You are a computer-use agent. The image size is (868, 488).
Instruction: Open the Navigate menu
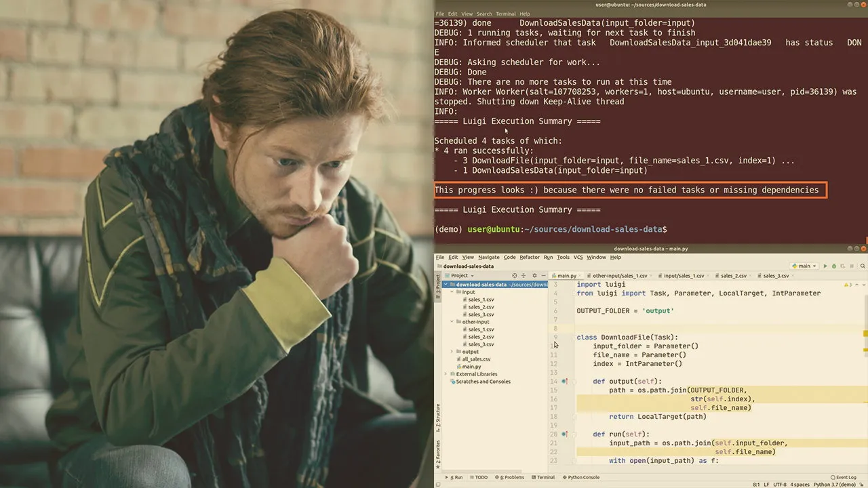point(488,258)
